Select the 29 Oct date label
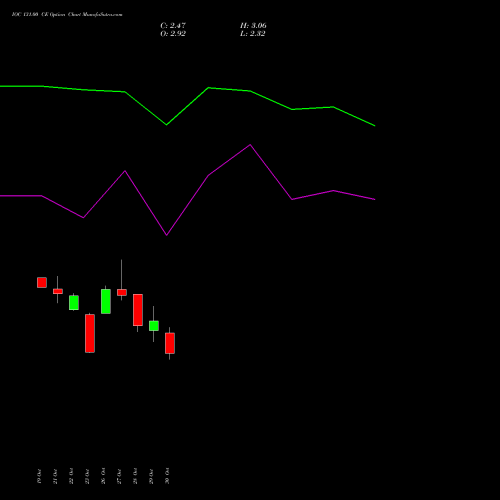 (x=151, y=476)
